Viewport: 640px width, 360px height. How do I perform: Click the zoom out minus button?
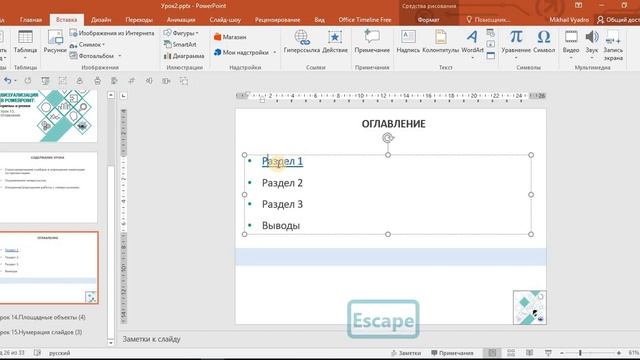point(562,353)
